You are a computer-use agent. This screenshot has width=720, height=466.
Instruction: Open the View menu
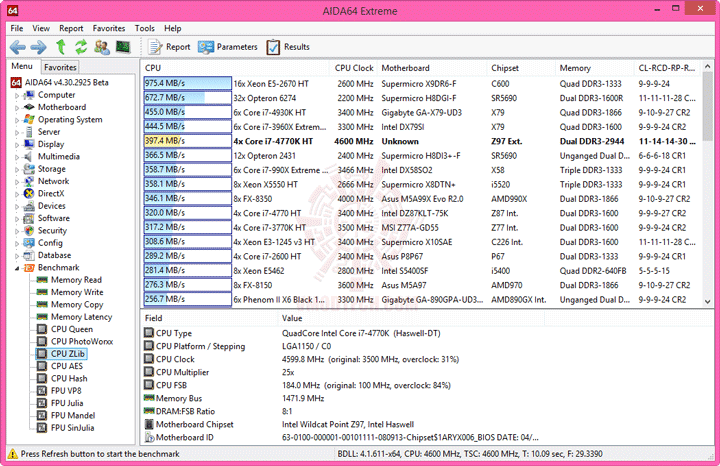tap(41, 28)
